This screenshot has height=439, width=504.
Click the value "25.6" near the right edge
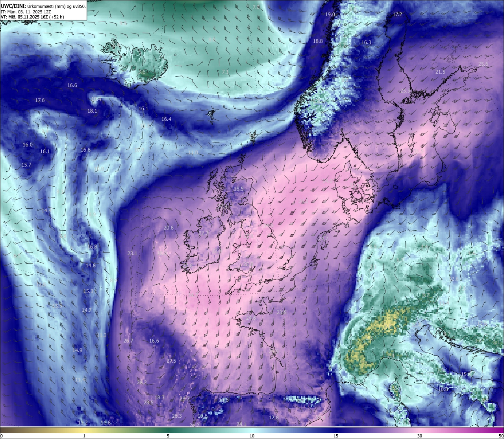coord(483,64)
